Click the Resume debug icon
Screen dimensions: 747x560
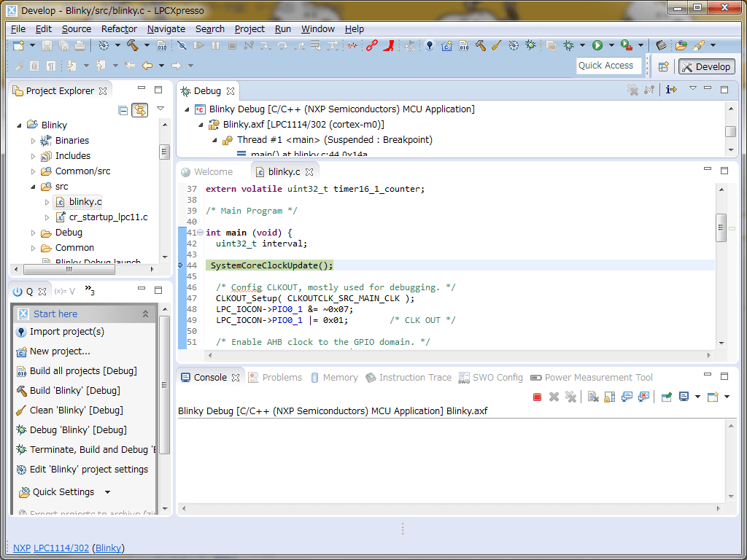(x=198, y=45)
